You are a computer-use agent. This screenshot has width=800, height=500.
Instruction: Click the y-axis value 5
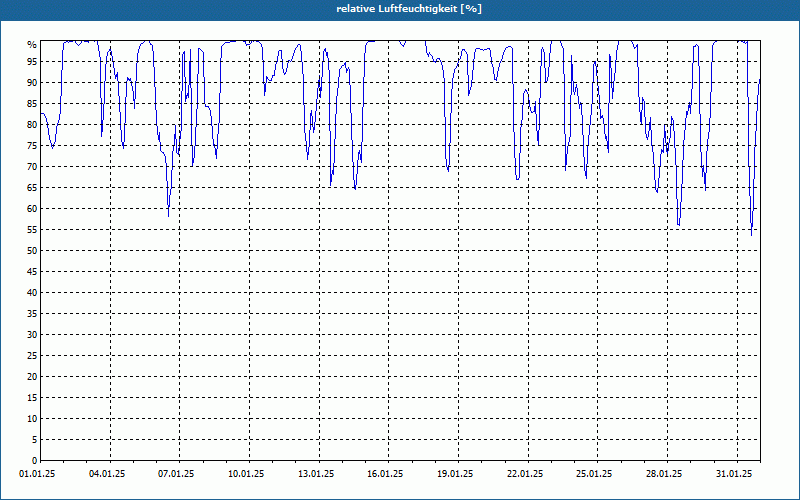click(x=35, y=440)
